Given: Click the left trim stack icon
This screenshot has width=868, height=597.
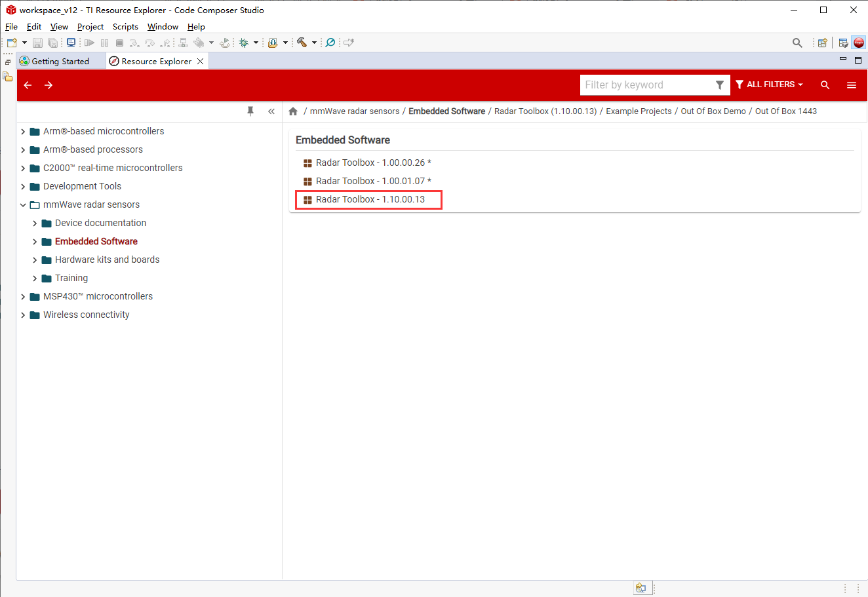Looking at the screenshot, I should (8, 77).
